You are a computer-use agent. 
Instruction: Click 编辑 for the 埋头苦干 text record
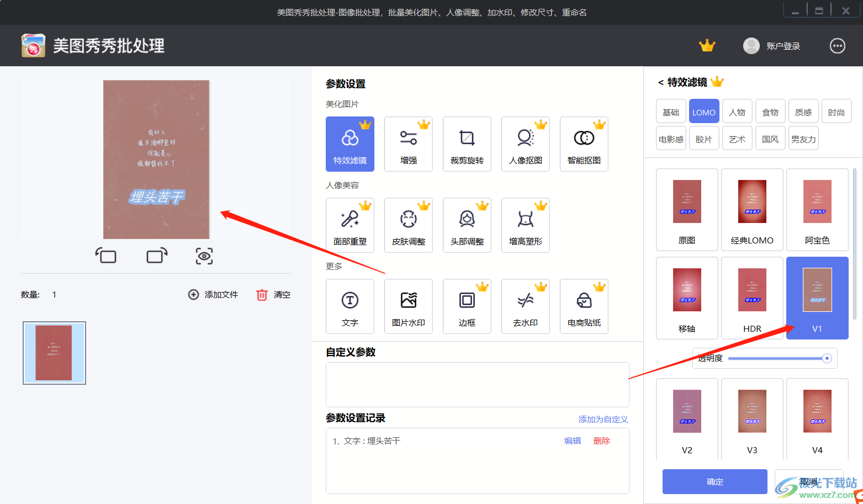click(x=573, y=441)
